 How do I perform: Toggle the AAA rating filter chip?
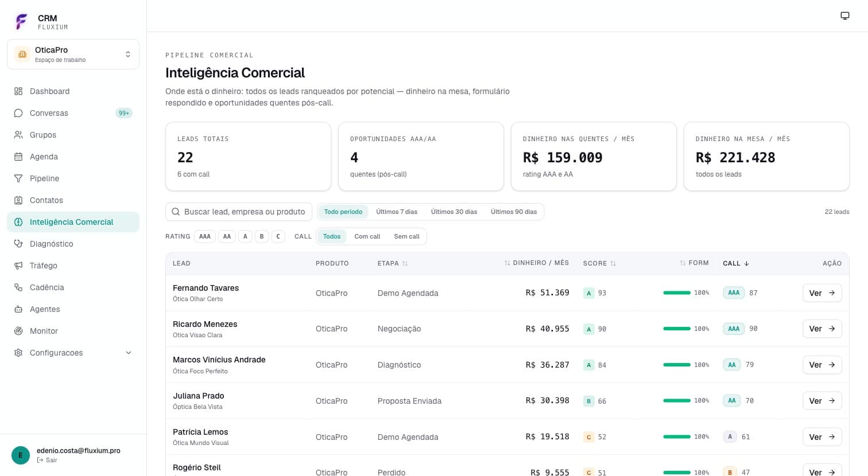205,236
